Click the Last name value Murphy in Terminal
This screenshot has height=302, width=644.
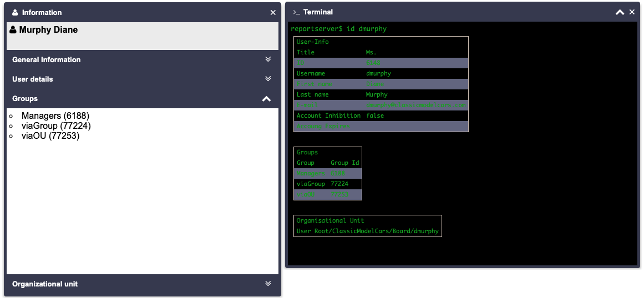click(x=377, y=94)
